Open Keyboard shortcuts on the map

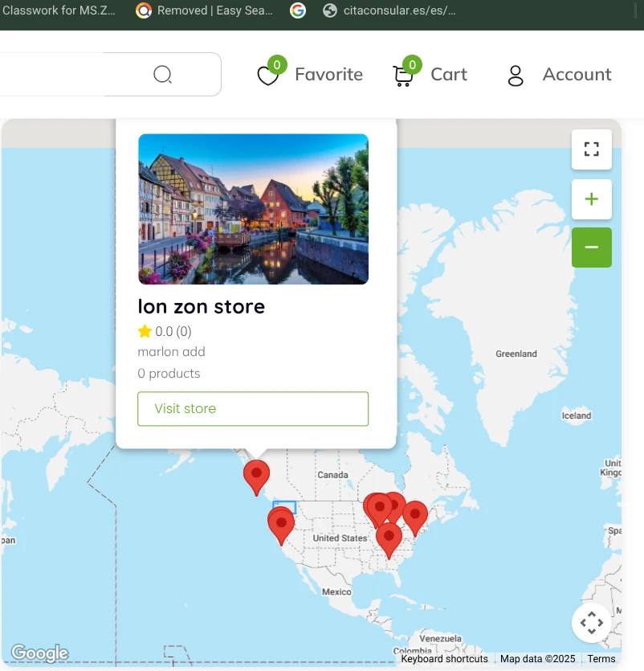tap(444, 659)
